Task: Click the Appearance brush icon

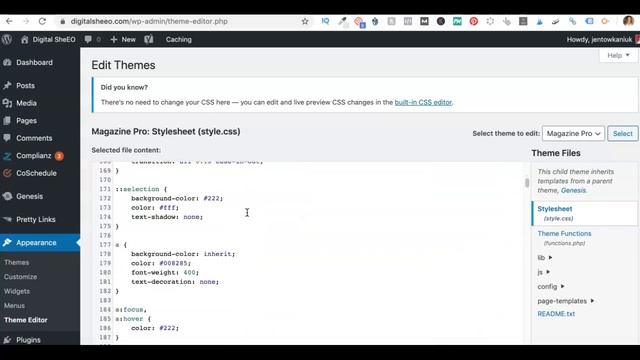Action: click(7, 243)
